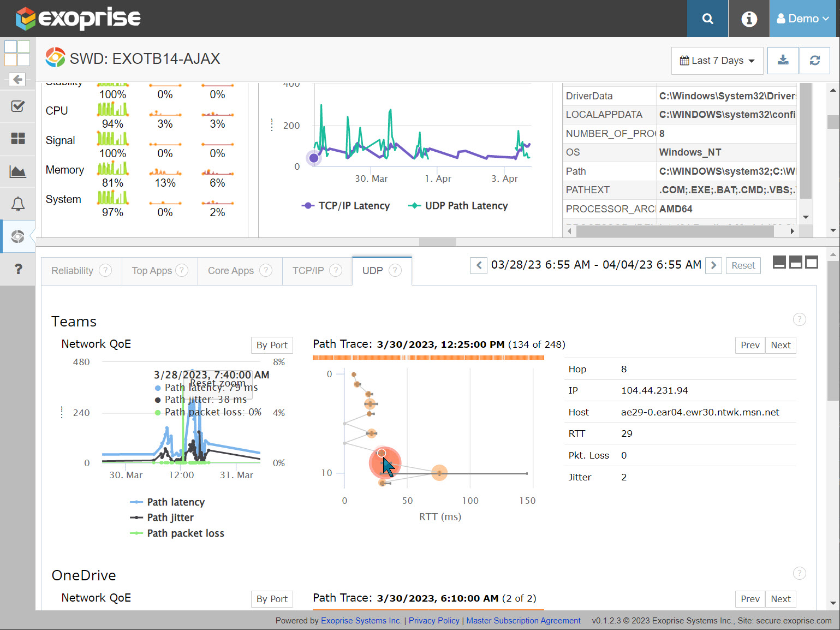Click the refresh button
Image resolution: width=840 pixels, height=630 pixels.
pos(814,61)
